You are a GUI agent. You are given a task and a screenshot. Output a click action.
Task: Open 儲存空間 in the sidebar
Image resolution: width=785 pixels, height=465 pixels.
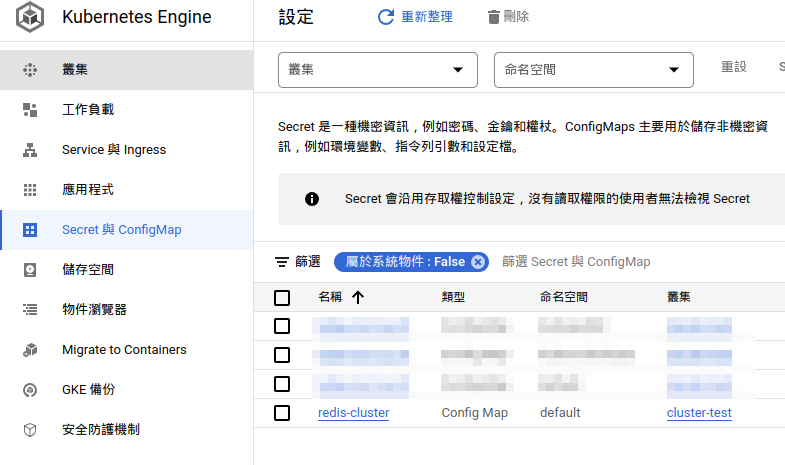coord(126,270)
